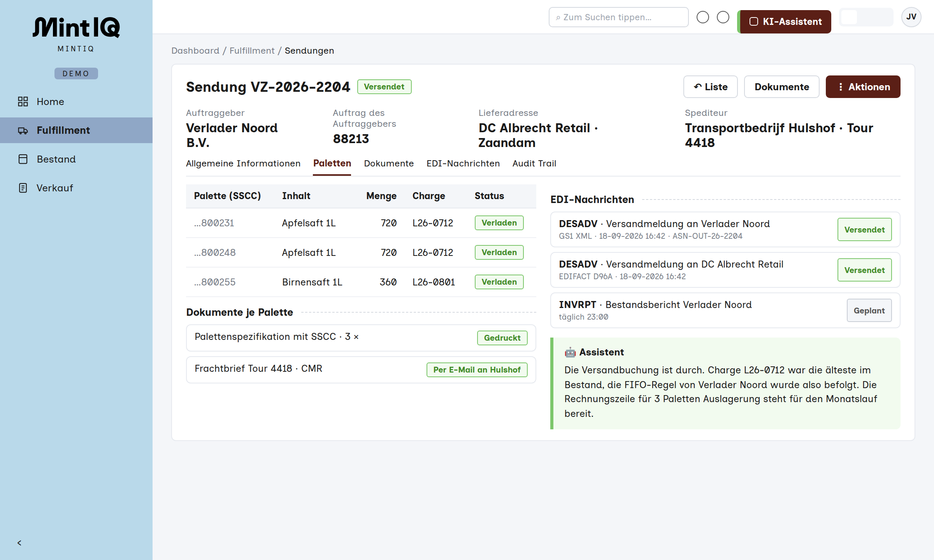This screenshot has width=934, height=560.
Task: Click the Versendet status badge in header
Action: (x=384, y=87)
